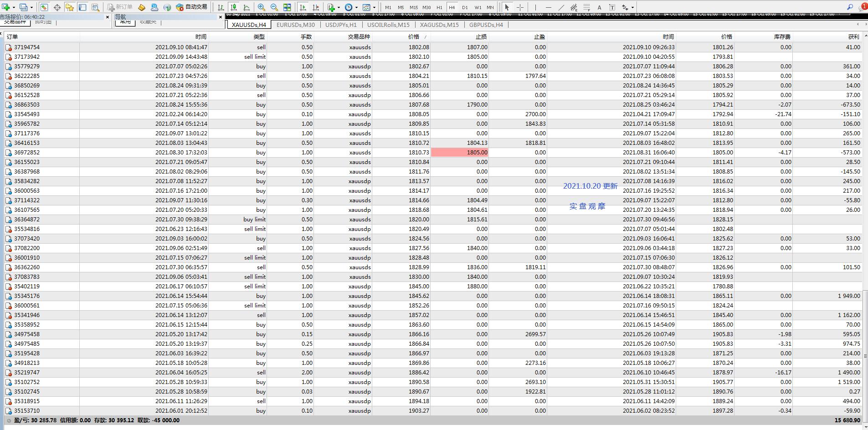Select the MN monthly timeframe
Screen dimensions: 868x430
[x=490, y=7]
